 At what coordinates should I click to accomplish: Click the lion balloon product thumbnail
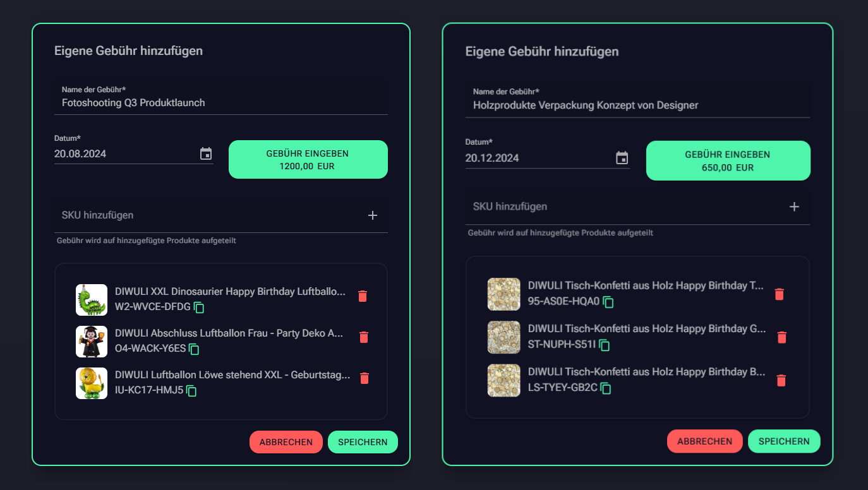[92, 383]
